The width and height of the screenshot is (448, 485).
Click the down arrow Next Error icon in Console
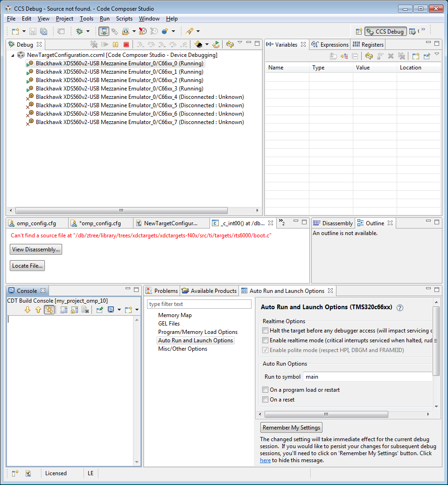28,310
